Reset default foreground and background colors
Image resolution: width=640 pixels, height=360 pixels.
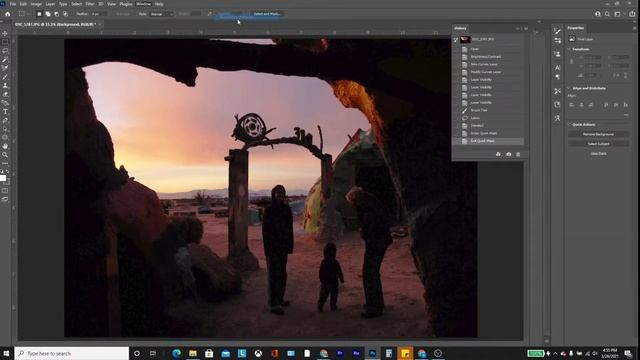2,172
